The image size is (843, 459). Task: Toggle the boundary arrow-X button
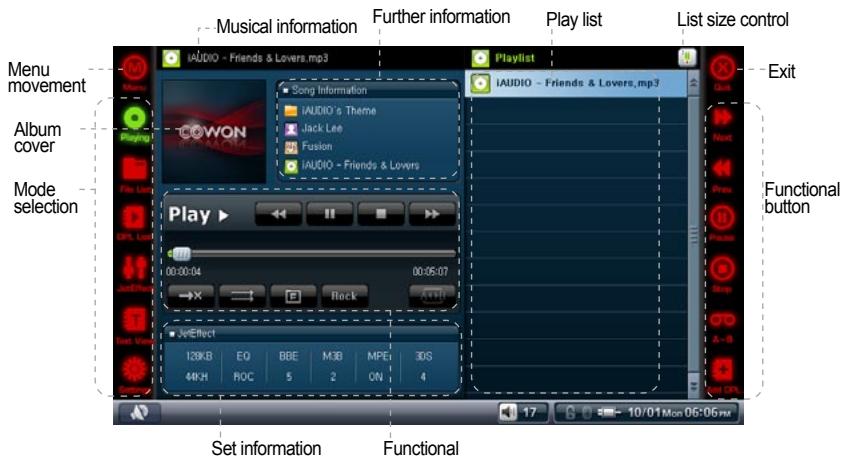(190, 296)
